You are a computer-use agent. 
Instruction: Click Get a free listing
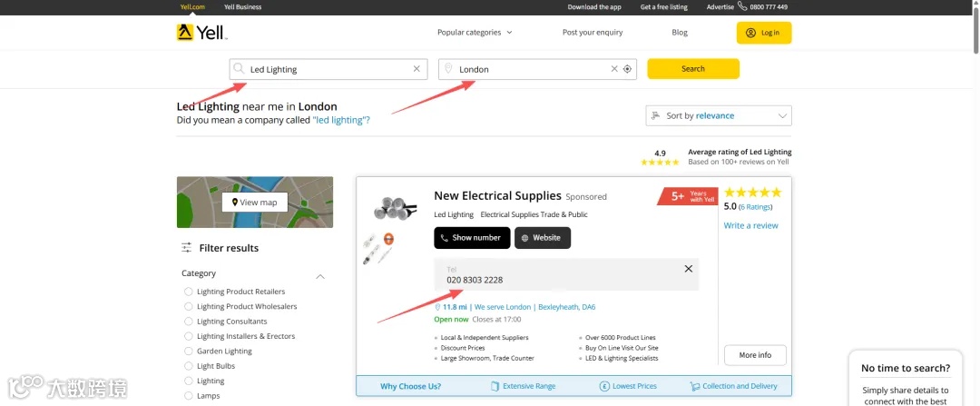click(x=663, y=7)
